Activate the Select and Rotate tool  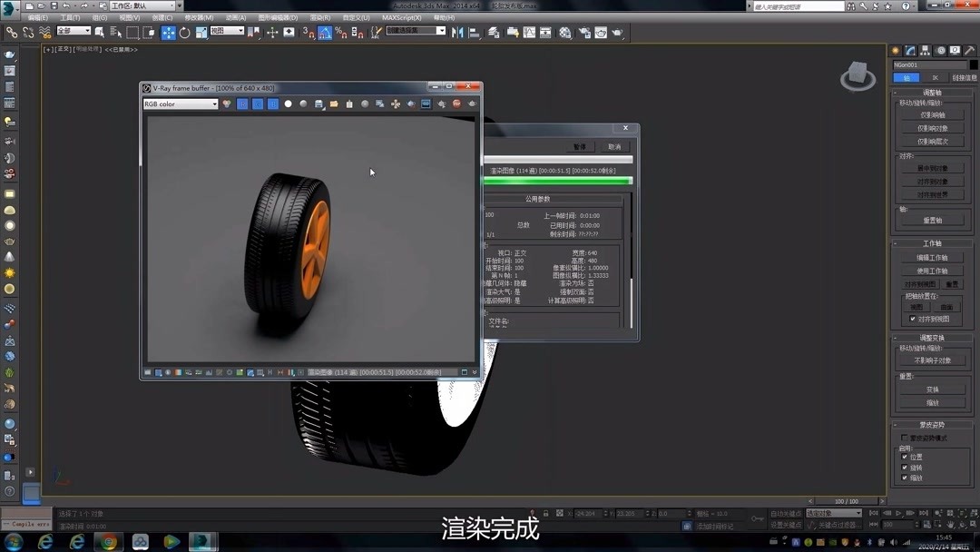(x=183, y=32)
